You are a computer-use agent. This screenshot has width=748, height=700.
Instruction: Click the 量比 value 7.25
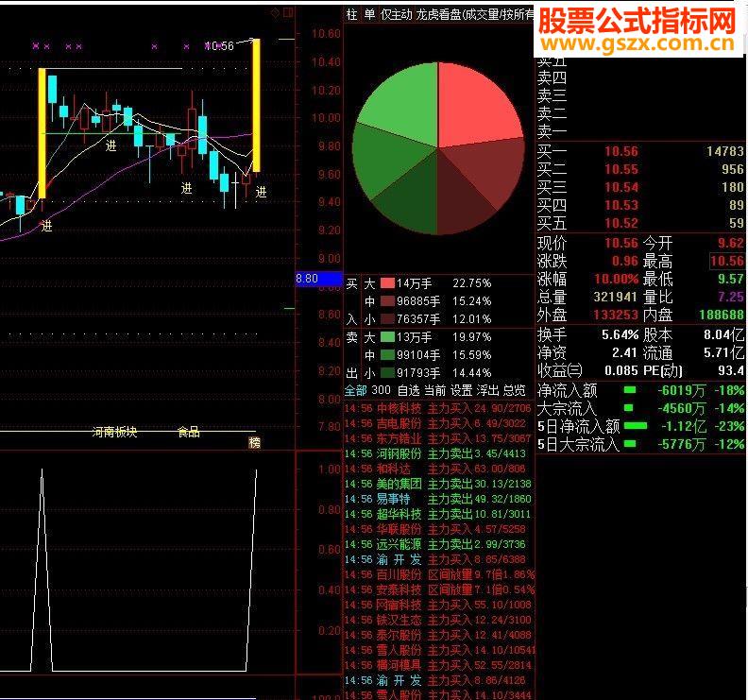pyautogui.click(x=731, y=297)
